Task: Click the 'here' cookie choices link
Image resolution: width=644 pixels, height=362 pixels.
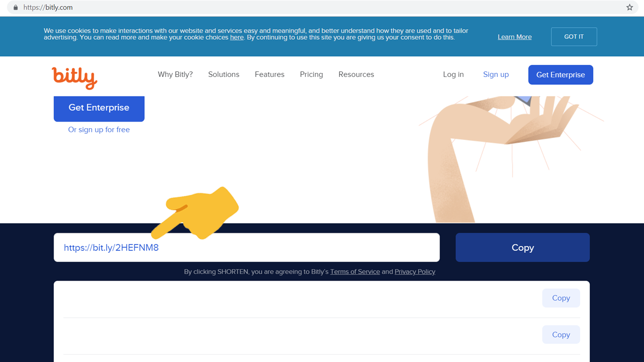Action: [x=237, y=37]
